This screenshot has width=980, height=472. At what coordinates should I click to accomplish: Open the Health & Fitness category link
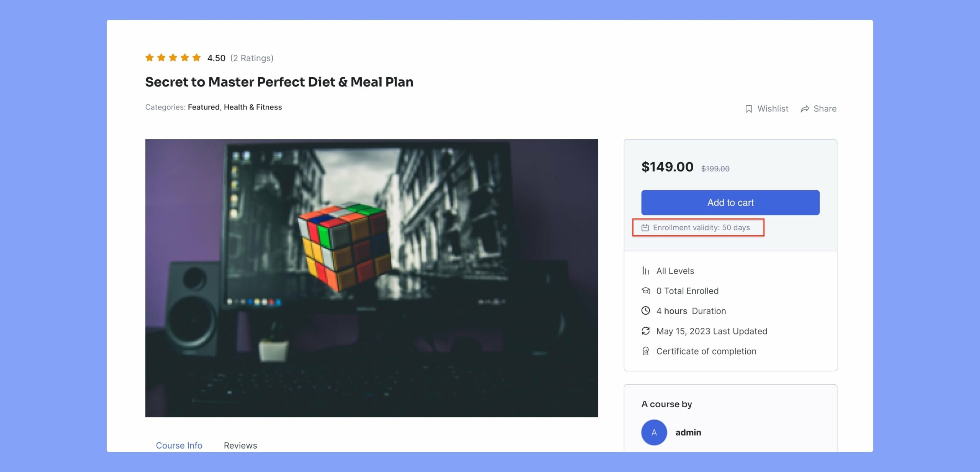click(x=253, y=107)
